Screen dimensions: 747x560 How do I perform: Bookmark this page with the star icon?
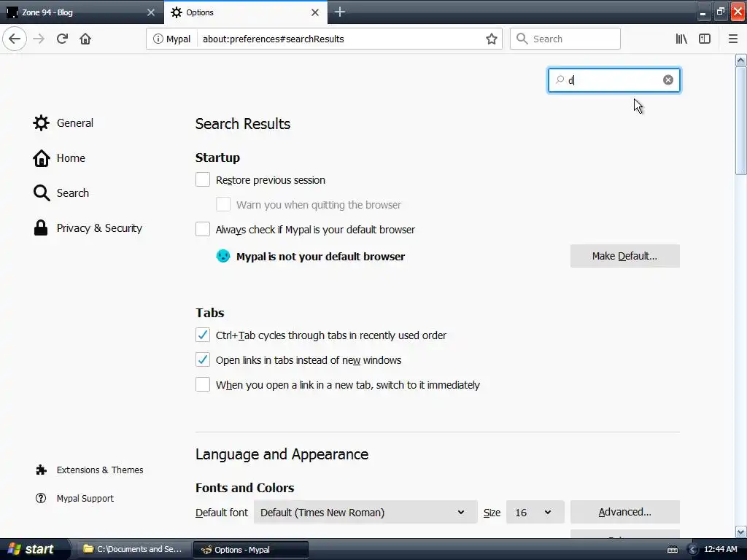pos(491,39)
